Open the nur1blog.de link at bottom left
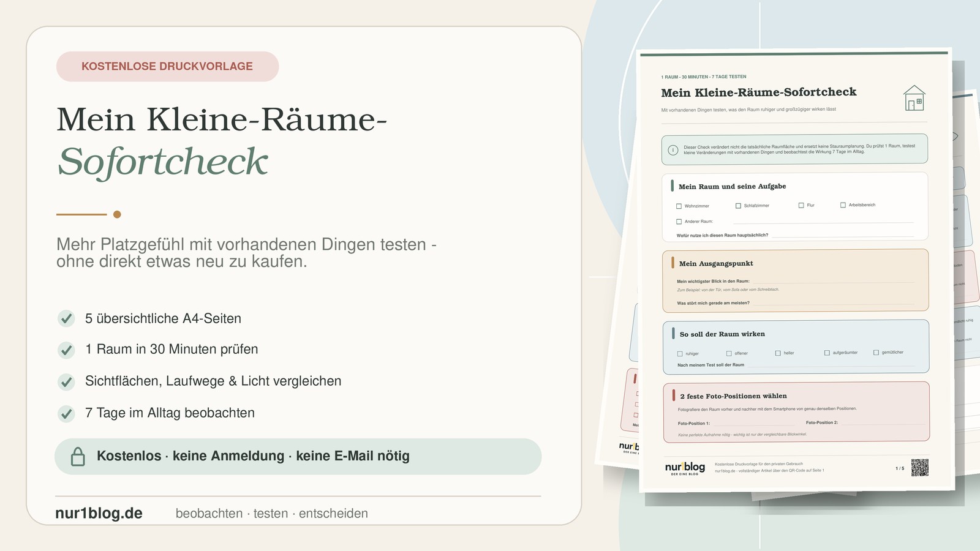The width and height of the screenshot is (980, 551). pyautogui.click(x=99, y=513)
